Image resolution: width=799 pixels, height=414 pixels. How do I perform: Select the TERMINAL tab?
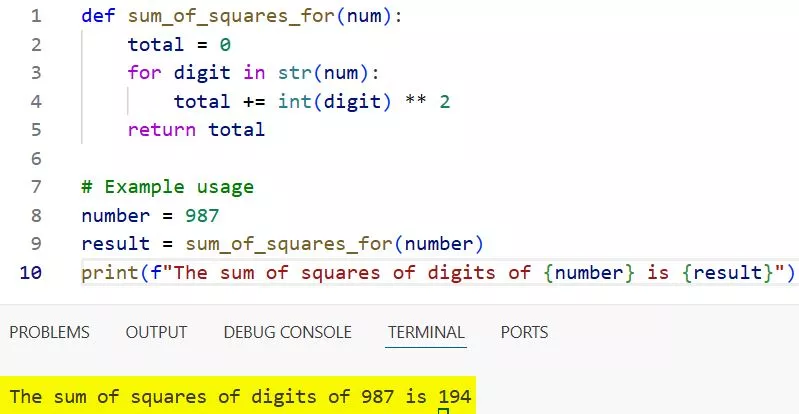pyautogui.click(x=426, y=332)
